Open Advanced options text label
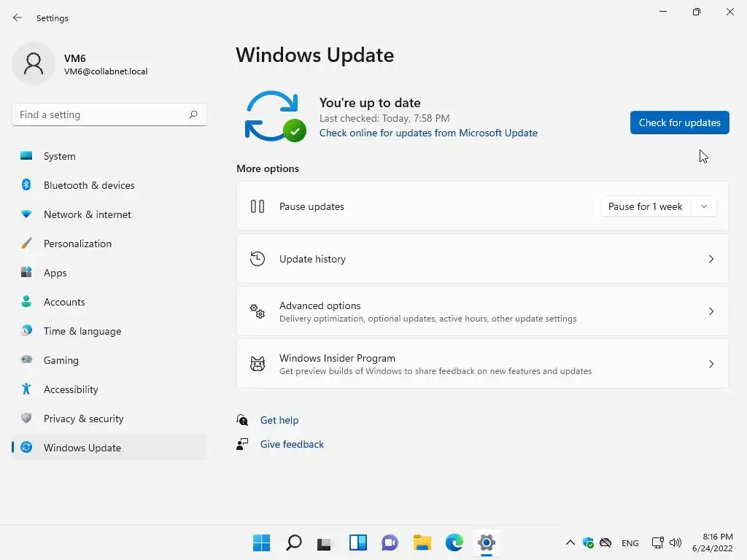747x560 pixels. click(320, 306)
